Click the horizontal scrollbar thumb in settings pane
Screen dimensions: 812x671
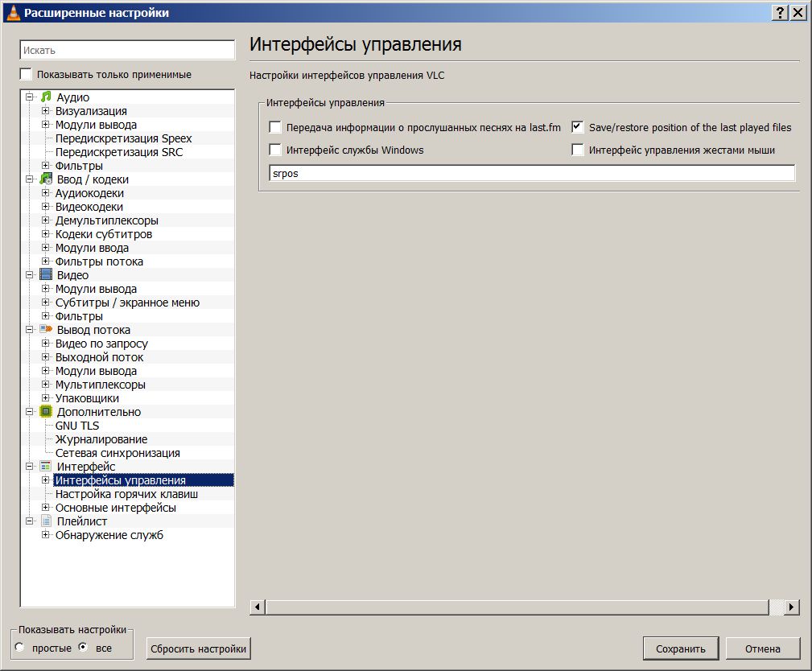517,607
